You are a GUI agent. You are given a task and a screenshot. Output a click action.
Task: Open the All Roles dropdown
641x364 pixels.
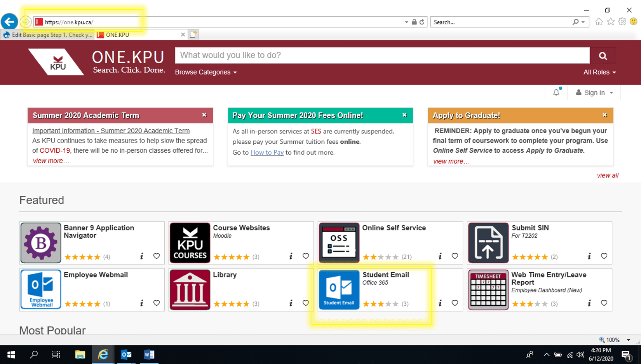[599, 72]
